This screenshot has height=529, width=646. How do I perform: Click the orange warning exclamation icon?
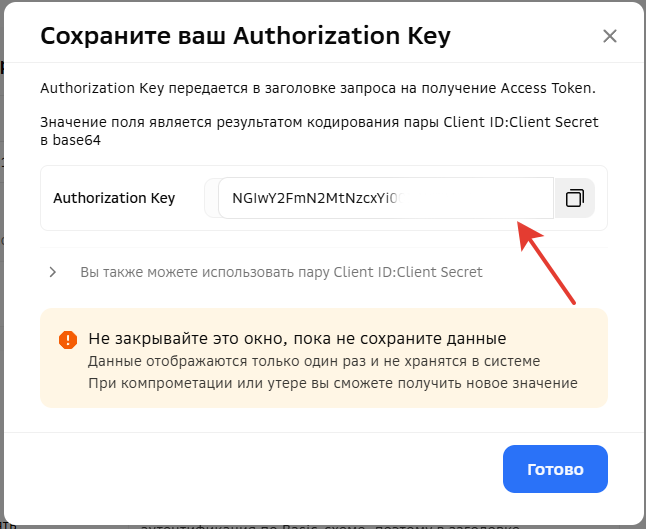[67, 340]
